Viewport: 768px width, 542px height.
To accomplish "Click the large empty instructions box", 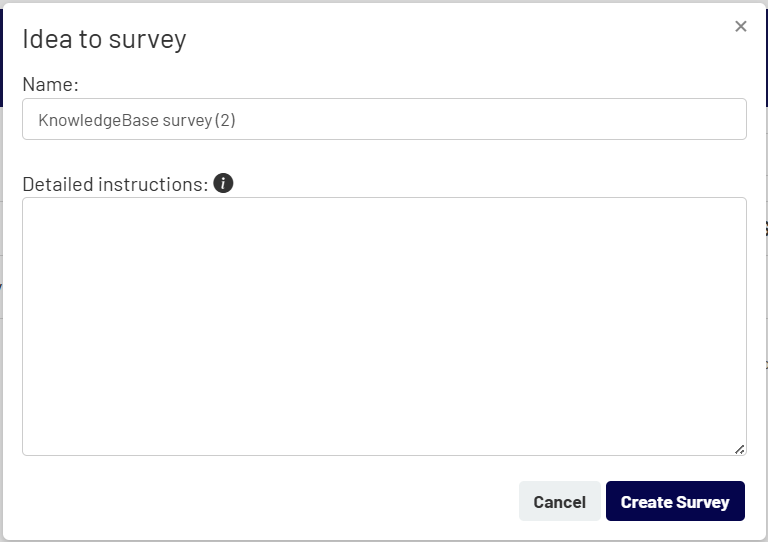I will (x=384, y=327).
